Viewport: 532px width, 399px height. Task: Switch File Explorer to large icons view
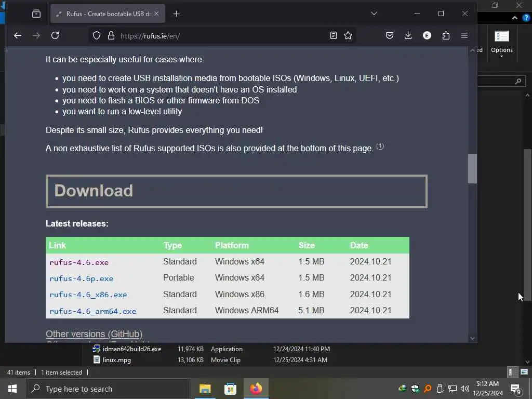click(x=524, y=372)
